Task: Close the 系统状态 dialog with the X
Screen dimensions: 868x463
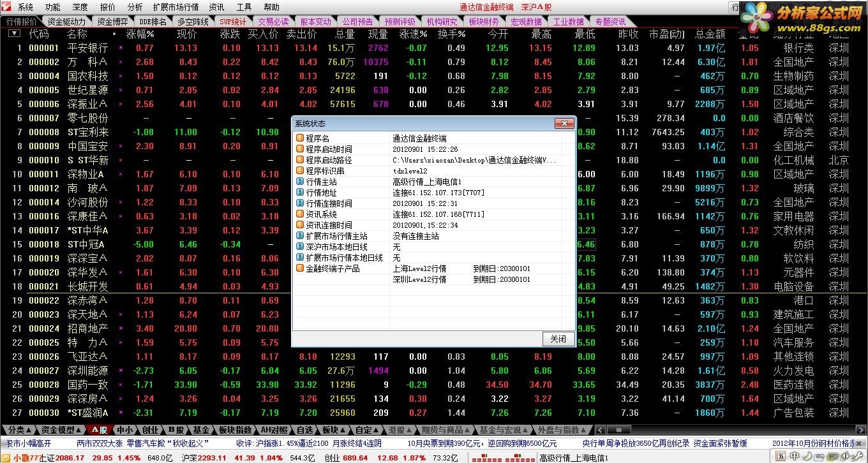Action: pyautogui.click(x=564, y=123)
